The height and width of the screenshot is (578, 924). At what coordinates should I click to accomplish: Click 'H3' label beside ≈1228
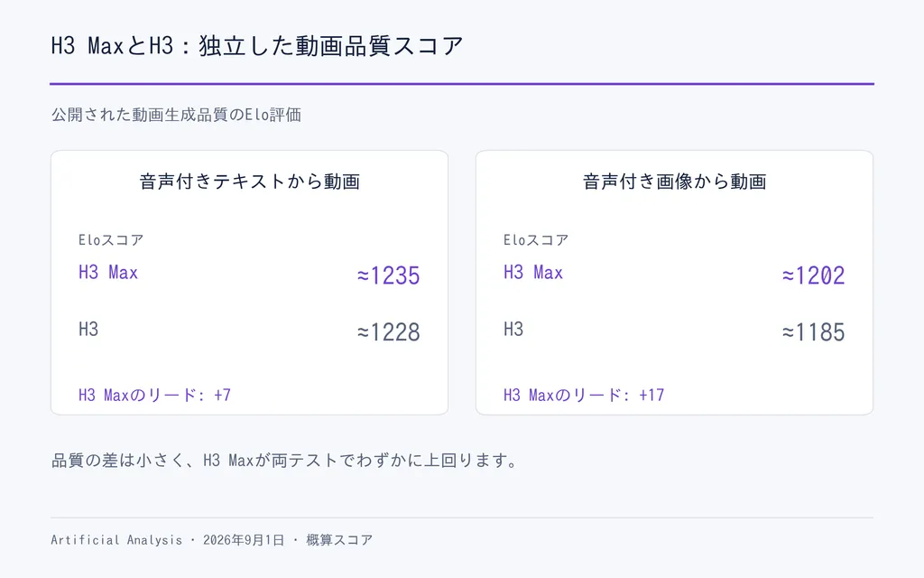(x=88, y=329)
